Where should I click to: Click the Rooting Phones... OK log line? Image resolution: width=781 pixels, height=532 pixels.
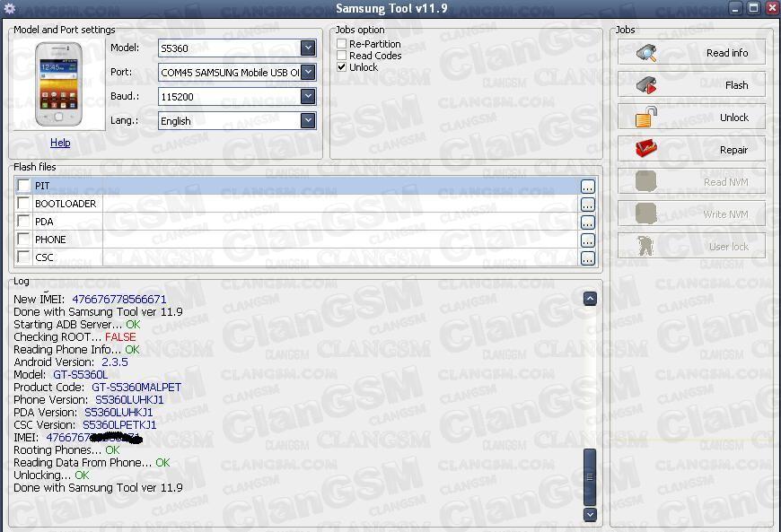point(66,449)
